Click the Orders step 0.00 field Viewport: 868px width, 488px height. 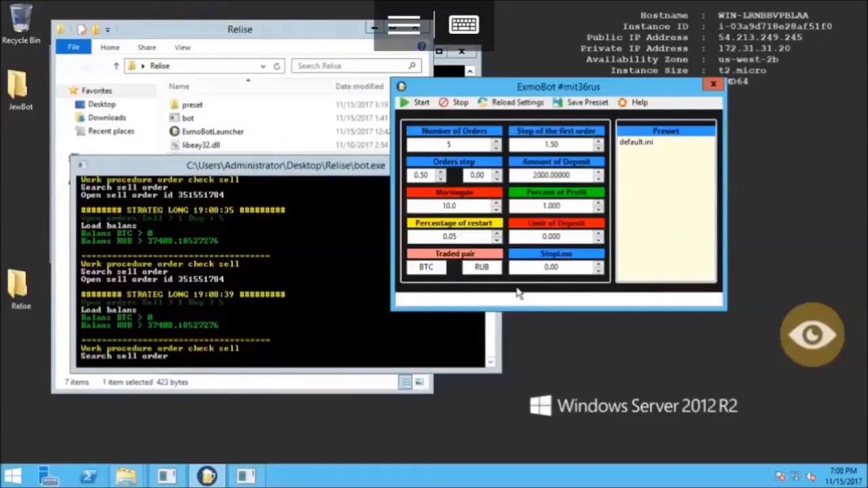click(x=477, y=175)
